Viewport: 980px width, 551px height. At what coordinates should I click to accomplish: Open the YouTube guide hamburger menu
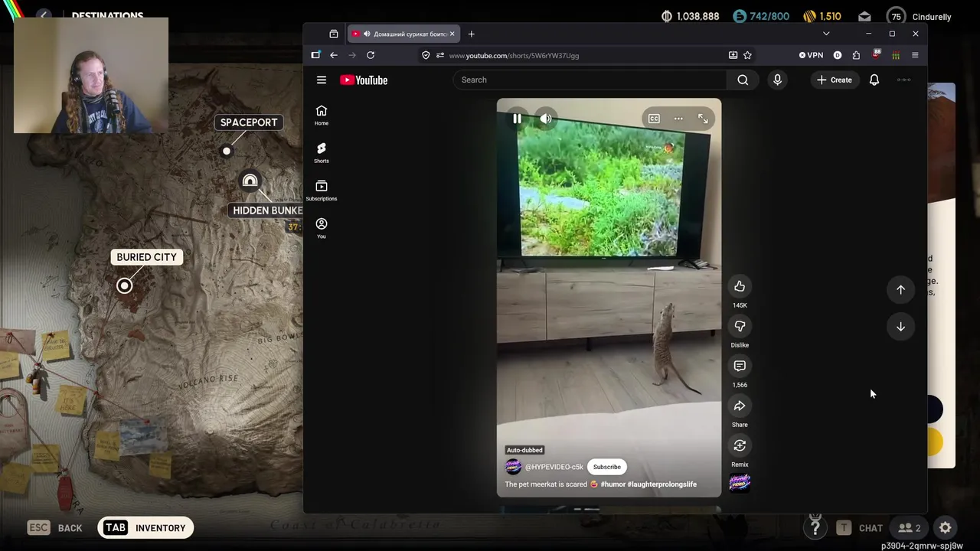click(322, 80)
